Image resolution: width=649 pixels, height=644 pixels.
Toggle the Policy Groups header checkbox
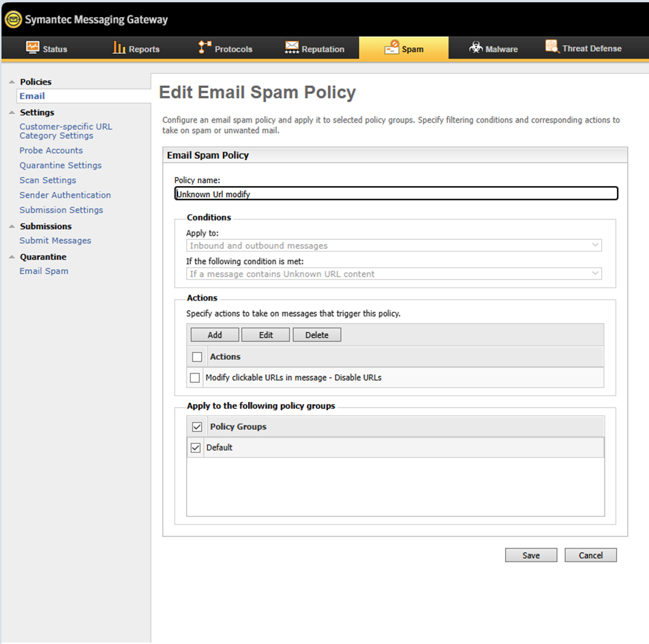coord(197,427)
